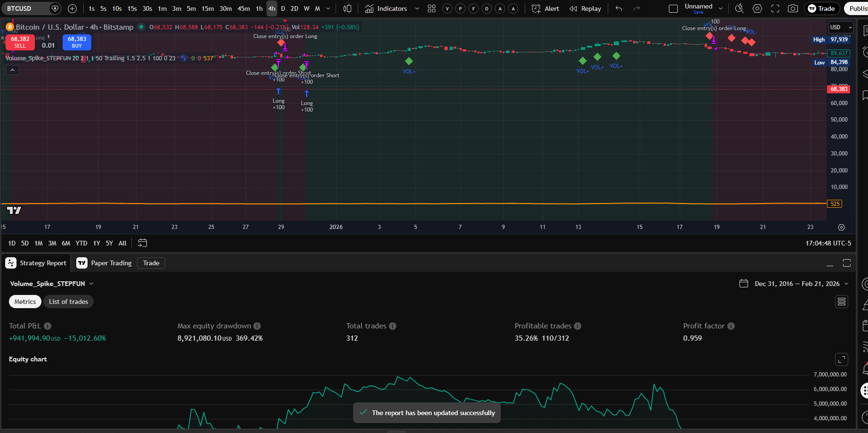Undo the last chart action
The image size is (868, 433).
pos(618,8)
